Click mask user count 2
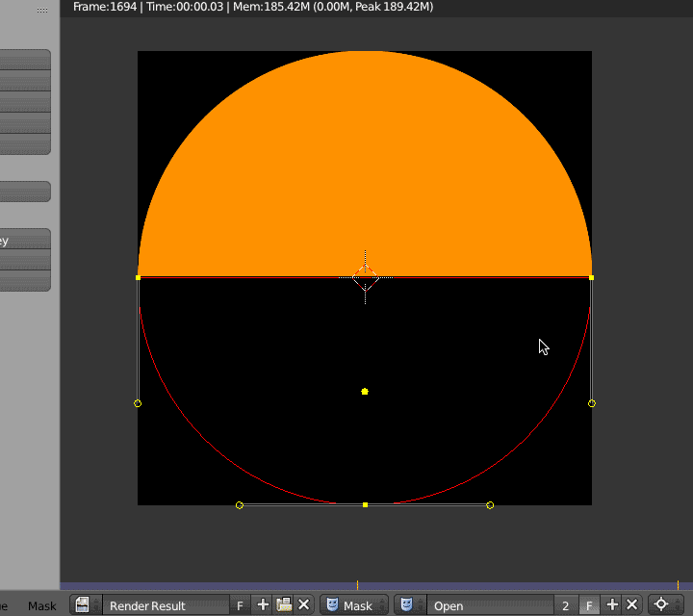 click(x=565, y=605)
